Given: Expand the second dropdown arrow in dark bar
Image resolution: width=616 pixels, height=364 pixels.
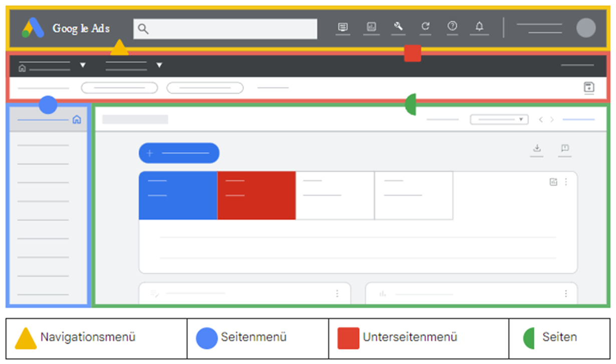Looking at the screenshot, I should pos(159,65).
